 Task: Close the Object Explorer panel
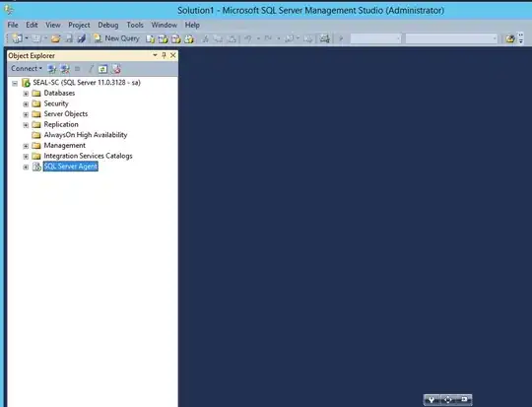coord(173,55)
